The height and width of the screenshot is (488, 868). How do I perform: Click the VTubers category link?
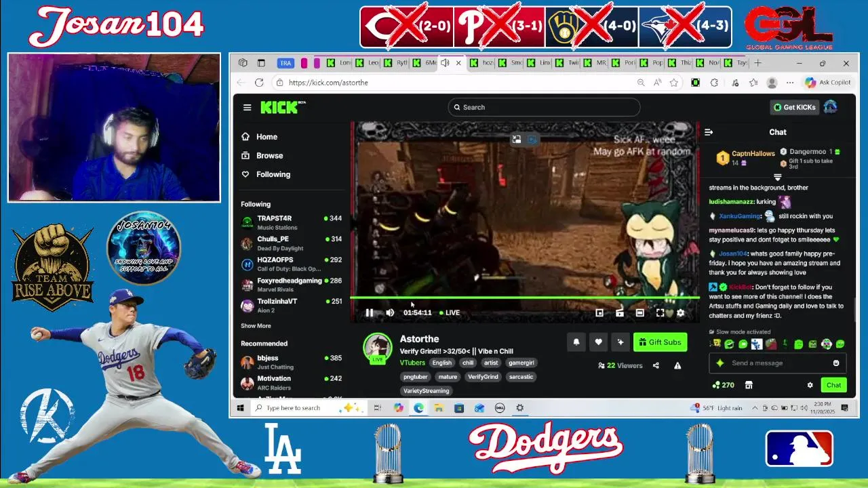412,363
